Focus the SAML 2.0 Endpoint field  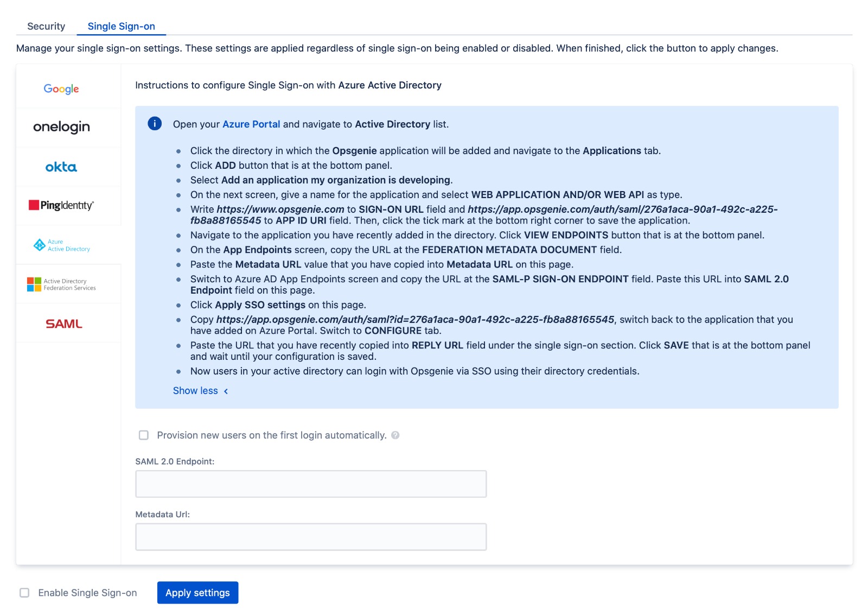(x=311, y=484)
